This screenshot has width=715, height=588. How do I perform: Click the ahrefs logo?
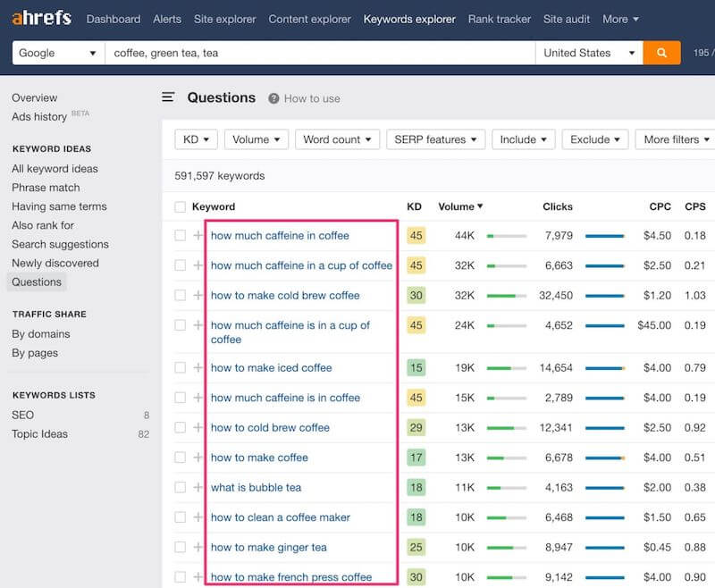(x=42, y=18)
